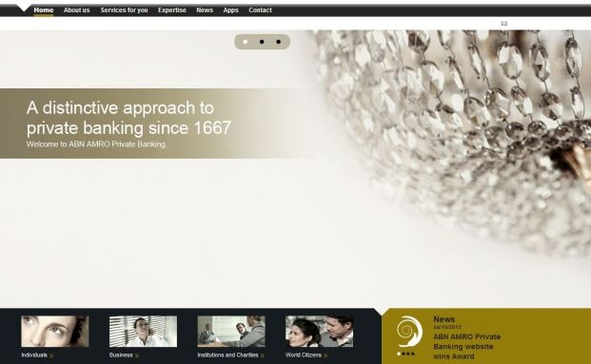591x364 pixels.
Task: Select the first hero slideshow dot
Action: pos(246,42)
